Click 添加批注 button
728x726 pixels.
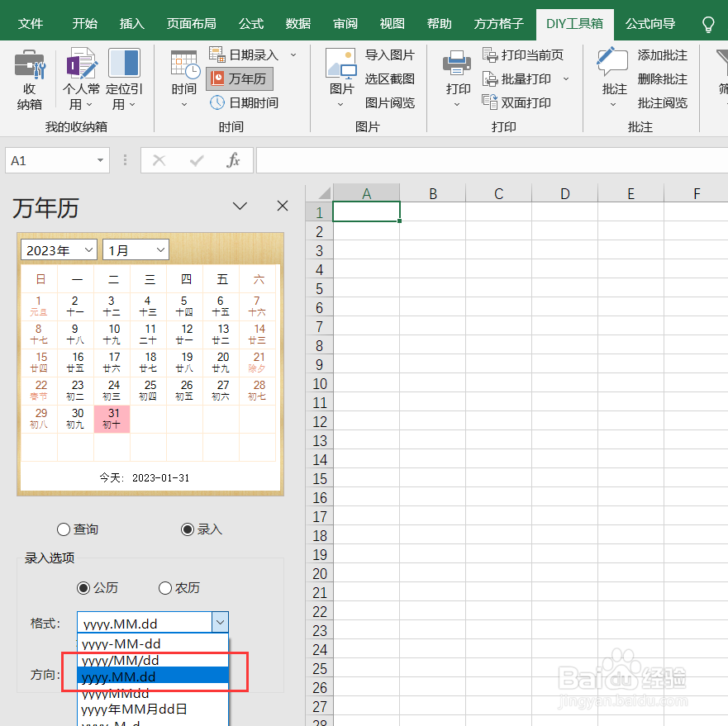pos(662,55)
